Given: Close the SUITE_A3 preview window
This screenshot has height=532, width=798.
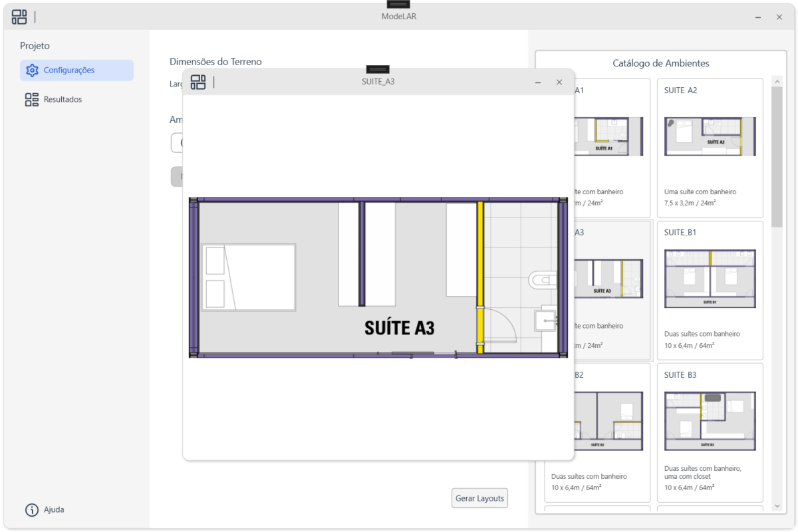Looking at the screenshot, I should coord(559,82).
